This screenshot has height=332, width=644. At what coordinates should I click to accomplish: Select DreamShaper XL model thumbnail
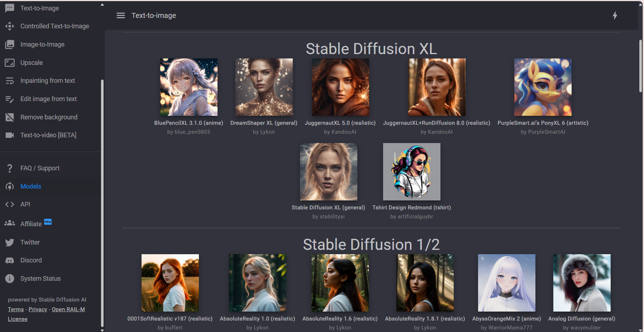pyautogui.click(x=264, y=87)
